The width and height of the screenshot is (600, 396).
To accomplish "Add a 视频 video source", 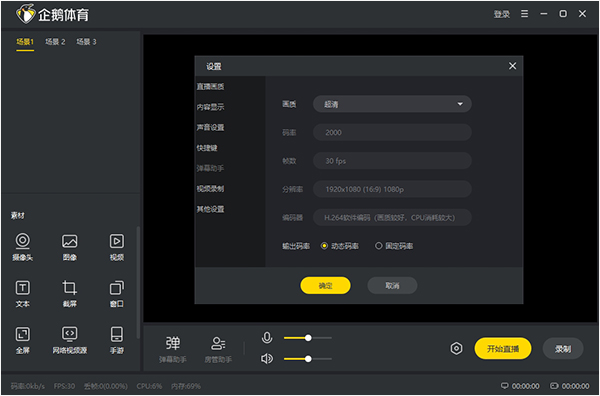I will click(117, 247).
